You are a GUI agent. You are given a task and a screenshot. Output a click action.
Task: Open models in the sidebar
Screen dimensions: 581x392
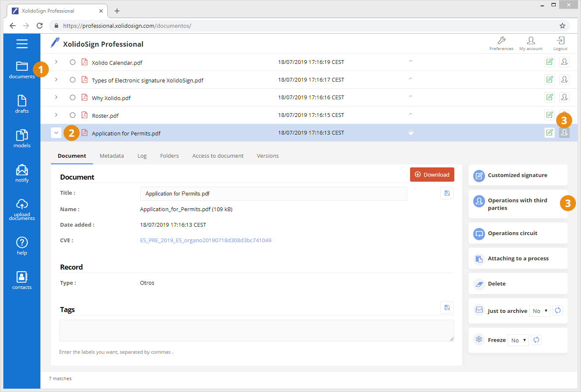tap(22, 139)
